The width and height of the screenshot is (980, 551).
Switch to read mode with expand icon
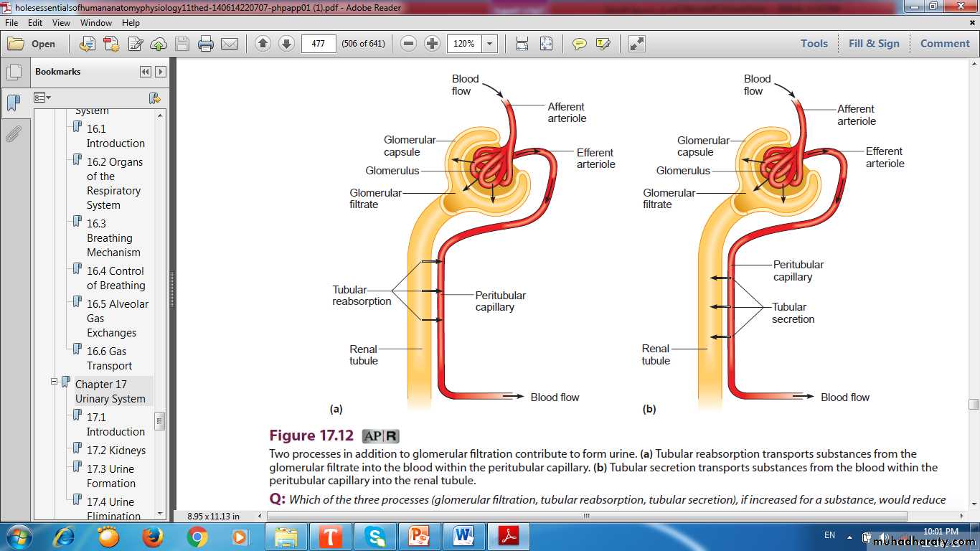[x=636, y=44]
